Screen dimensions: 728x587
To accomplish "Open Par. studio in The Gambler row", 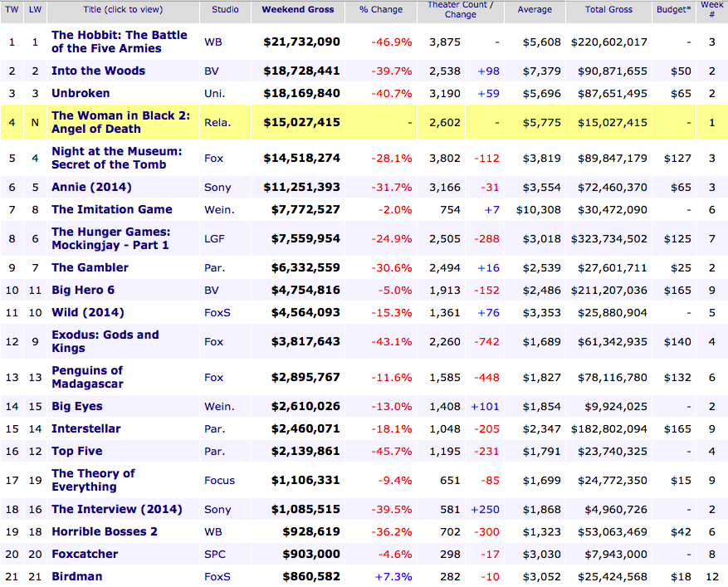I will tap(214, 268).
